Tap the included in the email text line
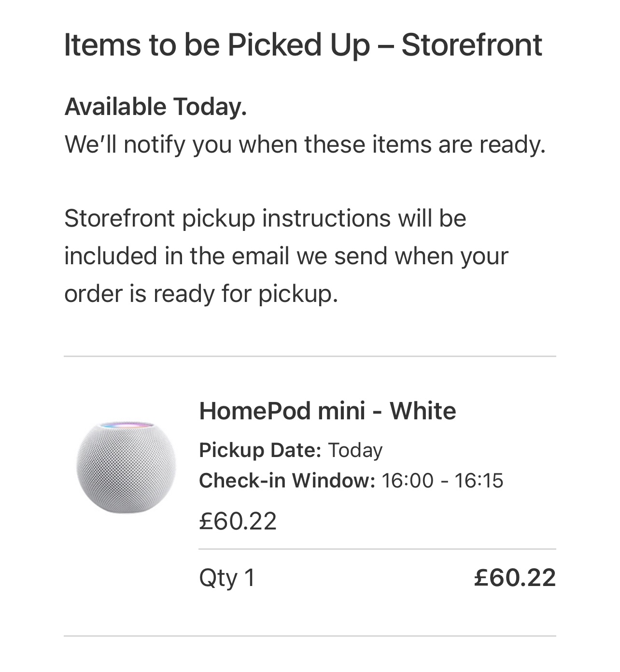Screen dimensions: 620x672 pos(286,256)
